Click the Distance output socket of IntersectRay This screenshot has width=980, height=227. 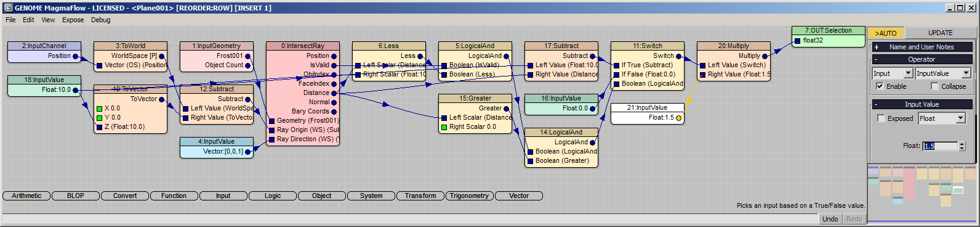tap(334, 93)
